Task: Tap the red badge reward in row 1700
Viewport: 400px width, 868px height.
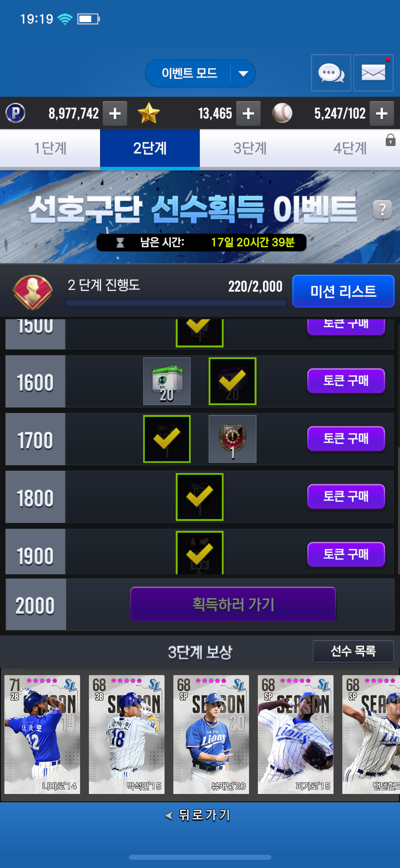Action: 232,439
